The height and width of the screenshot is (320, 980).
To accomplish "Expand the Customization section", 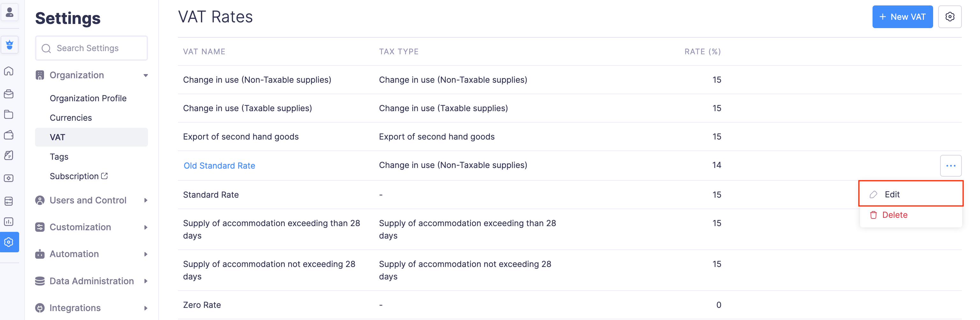I will [145, 227].
